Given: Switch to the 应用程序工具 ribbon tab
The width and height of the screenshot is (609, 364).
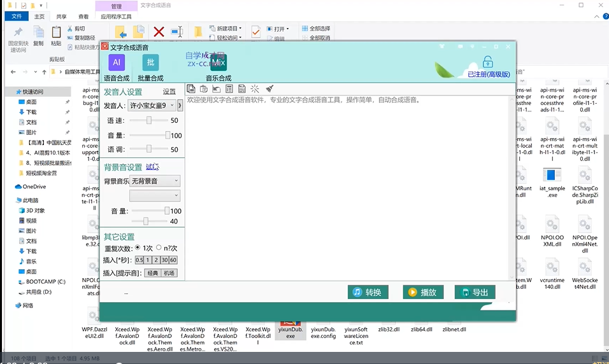Looking at the screenshot, I should (x=116, y=17).
